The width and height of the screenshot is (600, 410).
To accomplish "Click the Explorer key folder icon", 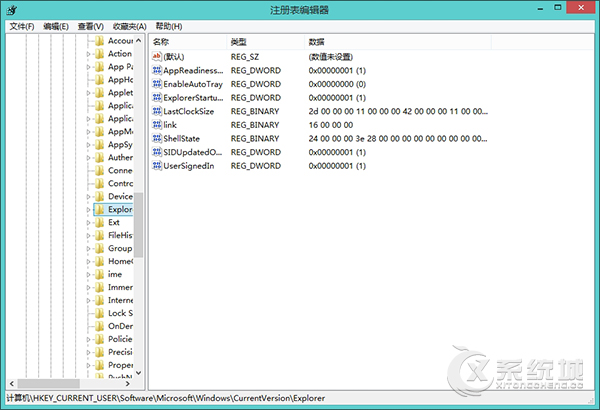I will coord(99,209).
